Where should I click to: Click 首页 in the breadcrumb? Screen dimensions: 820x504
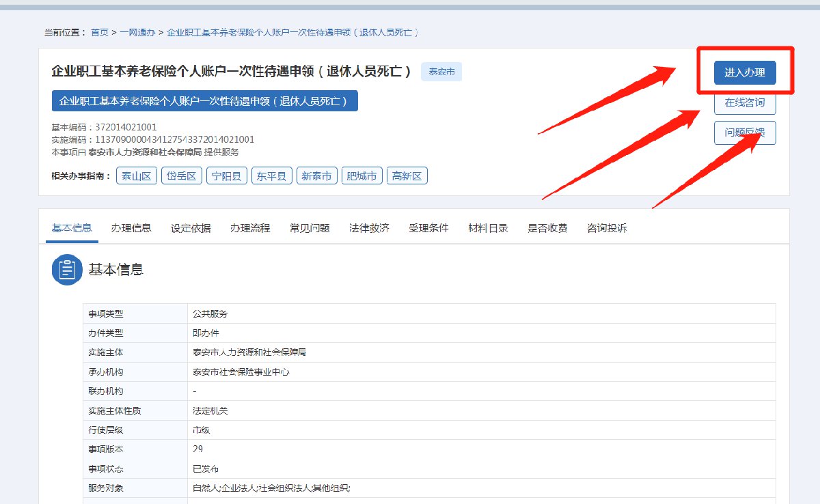click(x=100, y=32)
